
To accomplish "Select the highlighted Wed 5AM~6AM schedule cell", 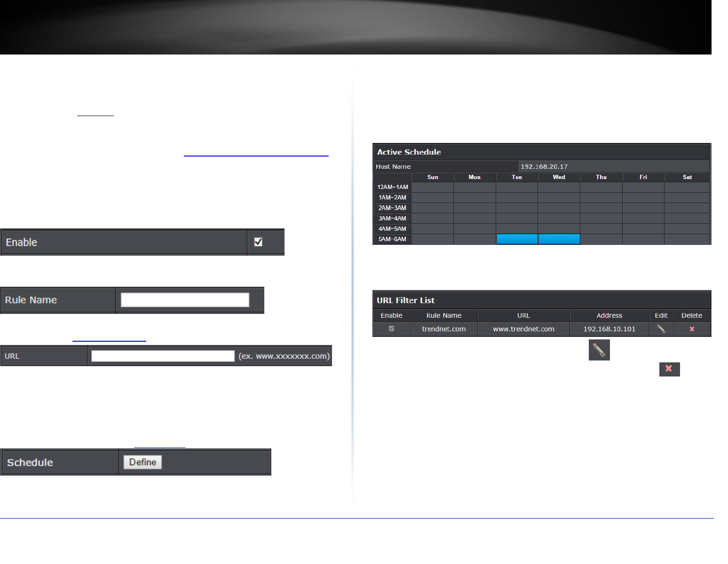I will tap(559, 239).
